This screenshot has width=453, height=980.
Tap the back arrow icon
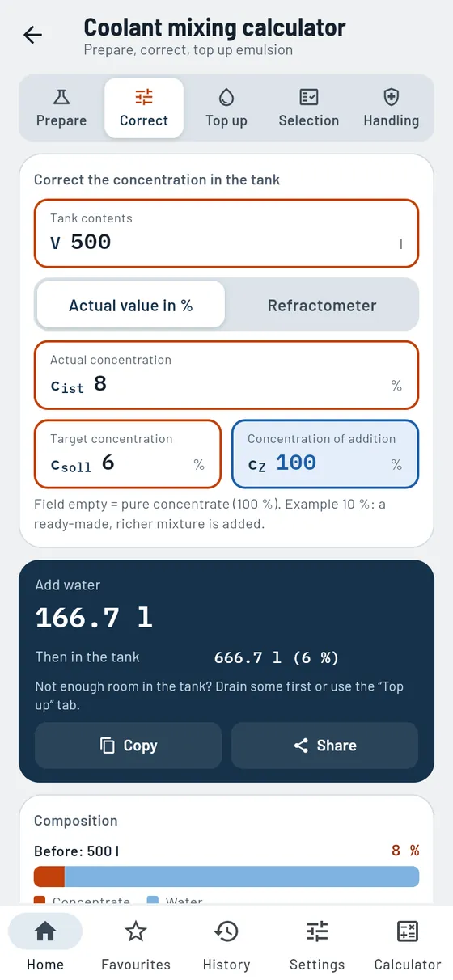33,35
